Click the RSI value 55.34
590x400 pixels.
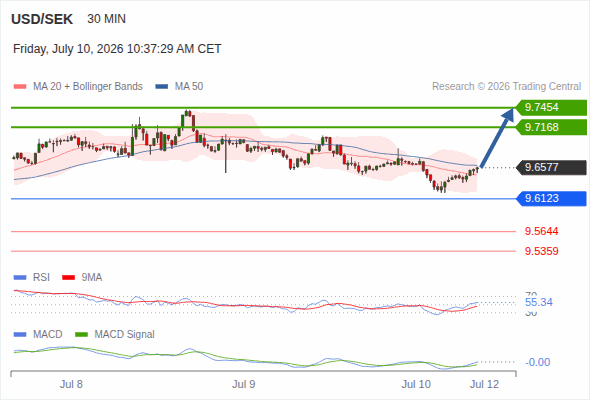click(539, 302)
